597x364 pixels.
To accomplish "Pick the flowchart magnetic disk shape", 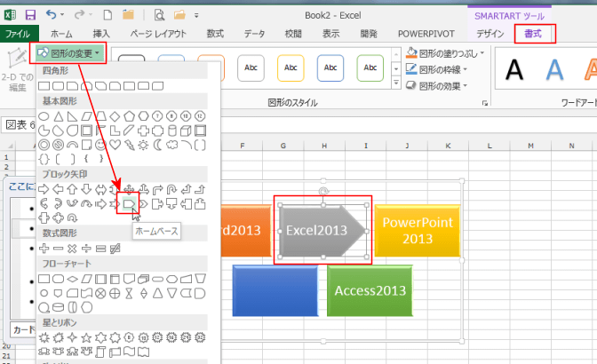I will tap(59, 307).
